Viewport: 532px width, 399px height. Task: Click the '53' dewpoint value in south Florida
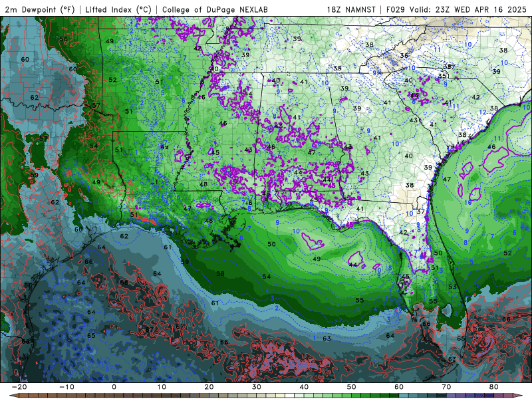click(x=452, y=287)
